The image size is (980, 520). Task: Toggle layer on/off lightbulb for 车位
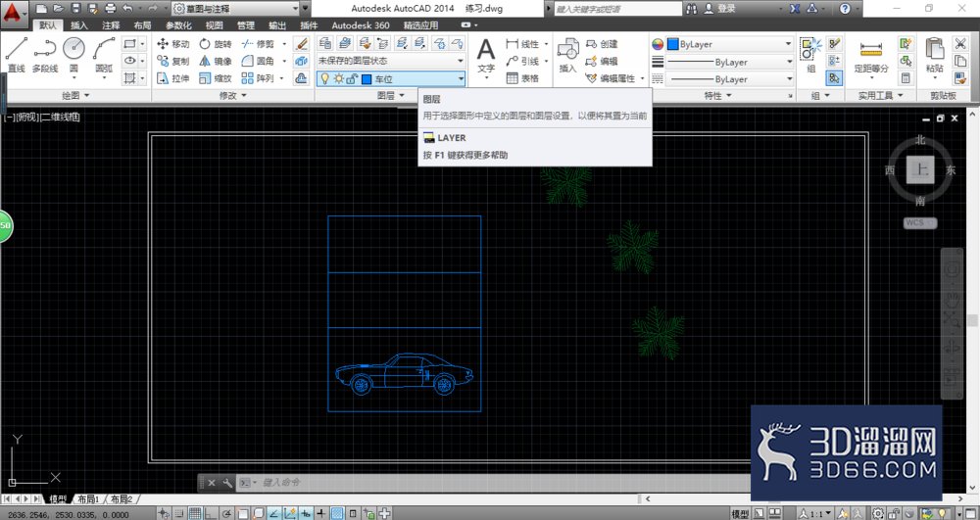[325, 78]
